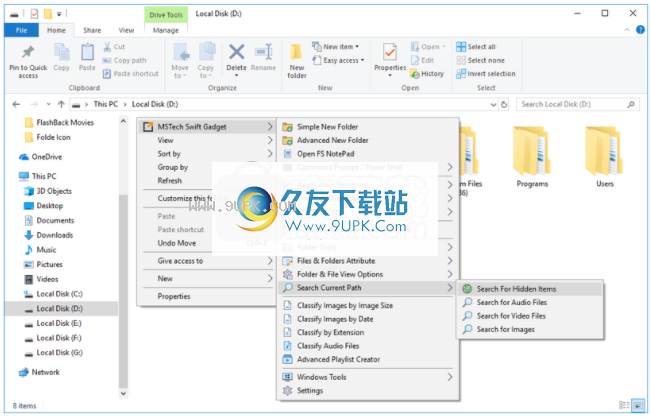Image resolution: width=650 pixels, height=418 pixels.
Task: Select Search for Audio Files
Action: pos(530,302)
